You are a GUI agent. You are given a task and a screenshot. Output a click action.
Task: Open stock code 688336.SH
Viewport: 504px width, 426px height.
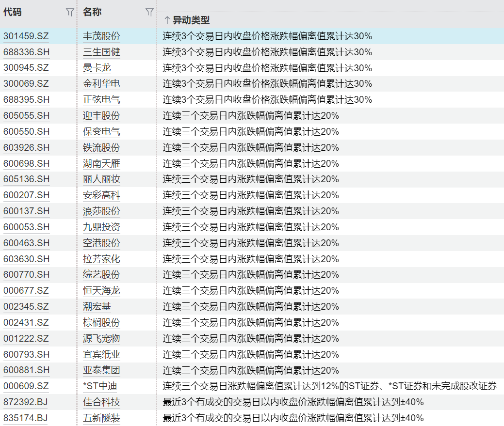pyautogui.click(x=26, y=52)
